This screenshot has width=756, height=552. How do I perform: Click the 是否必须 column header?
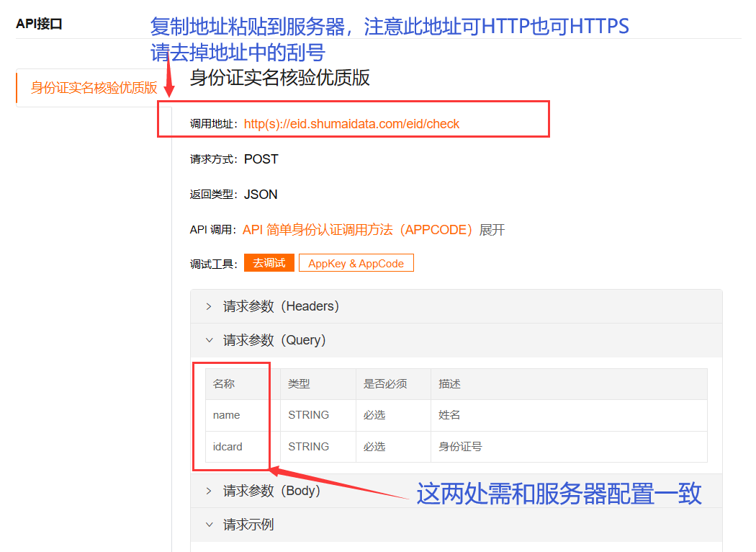point(385,384)
